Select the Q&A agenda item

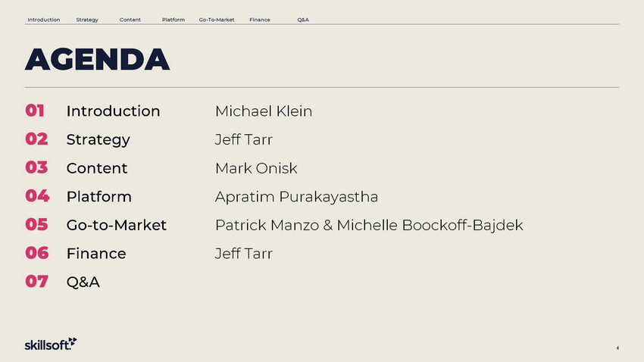click(x=83, y=282)
